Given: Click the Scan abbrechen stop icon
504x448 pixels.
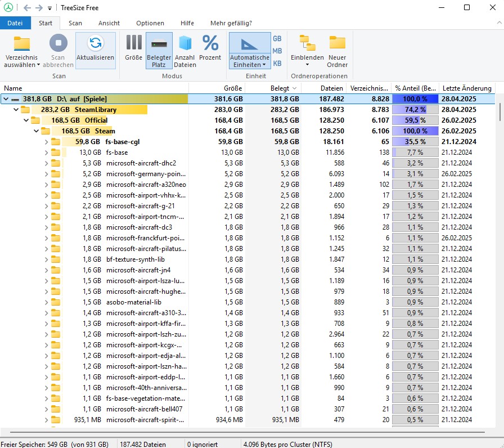Looking at the screenshot, I should point(58,43).
